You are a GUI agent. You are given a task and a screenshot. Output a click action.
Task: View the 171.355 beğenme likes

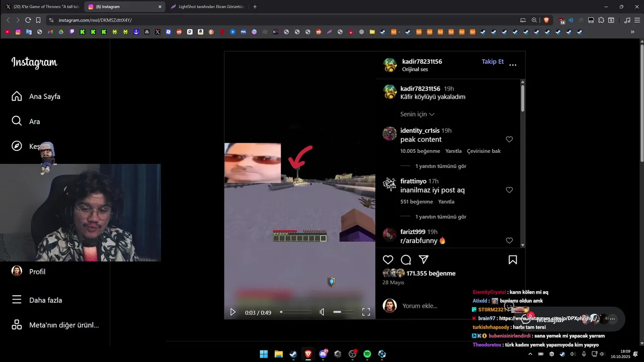pyautogui.click(x=431, y=274)
